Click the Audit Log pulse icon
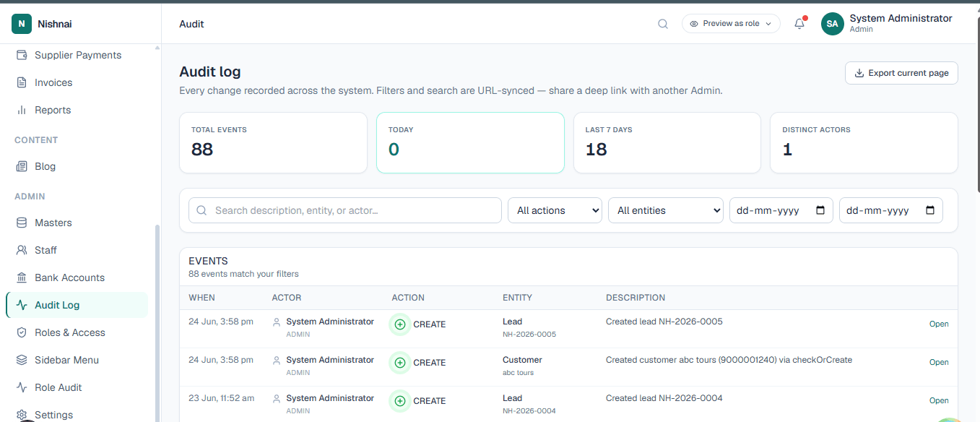The height and width of the screenshot is (422, 980). pyautogui.click(x=22, y=305)
